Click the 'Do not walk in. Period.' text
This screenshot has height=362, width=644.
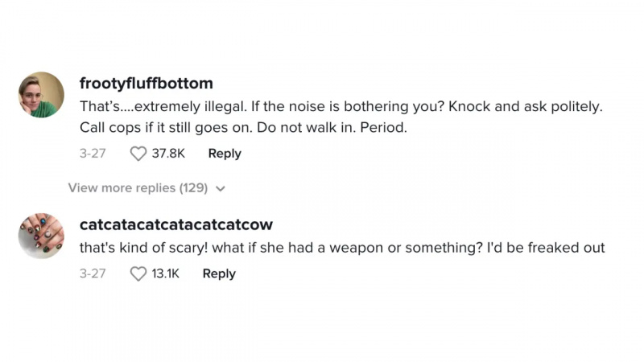(x=332, y=128)
